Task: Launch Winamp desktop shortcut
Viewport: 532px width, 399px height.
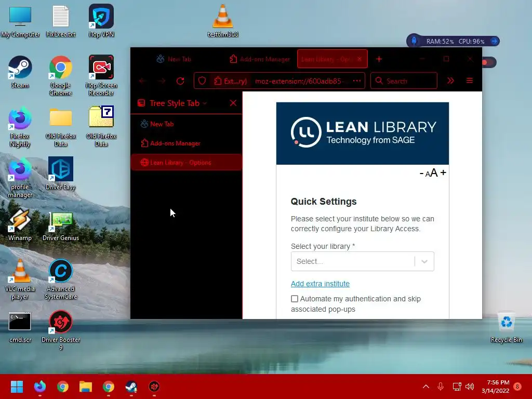Action: (x=20, y=224)
